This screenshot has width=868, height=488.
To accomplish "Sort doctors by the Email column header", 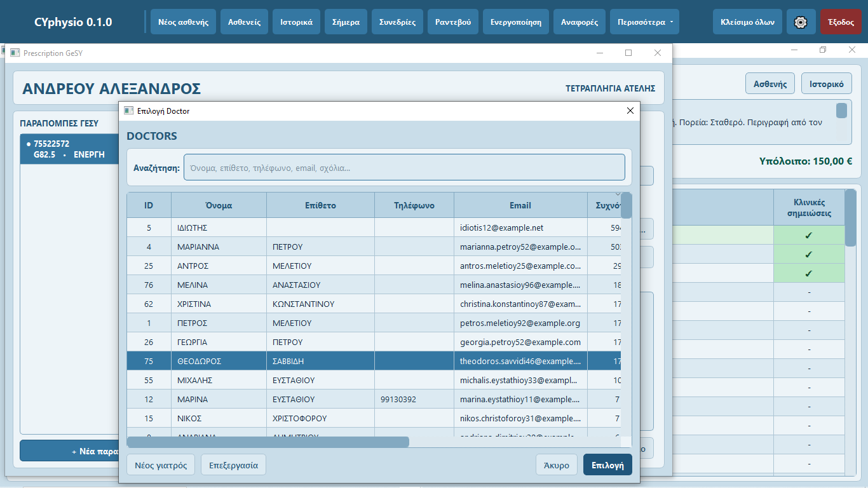I will (x=520, y=205).
